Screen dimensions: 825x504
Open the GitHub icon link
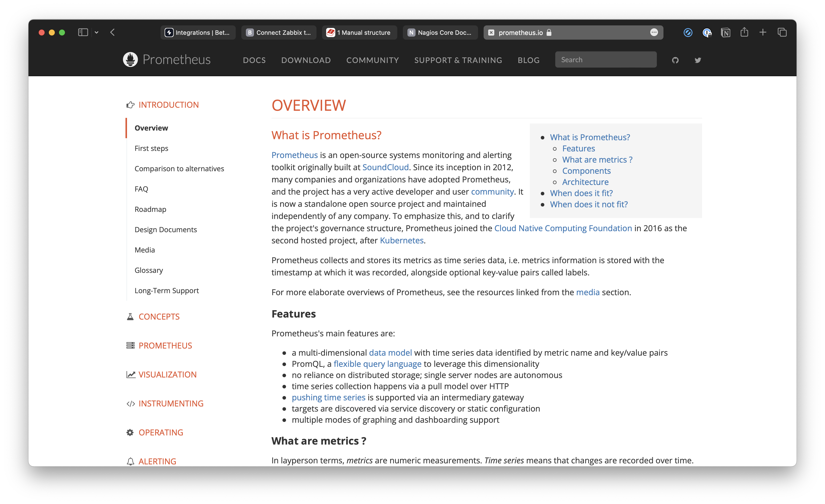[675, 60]
